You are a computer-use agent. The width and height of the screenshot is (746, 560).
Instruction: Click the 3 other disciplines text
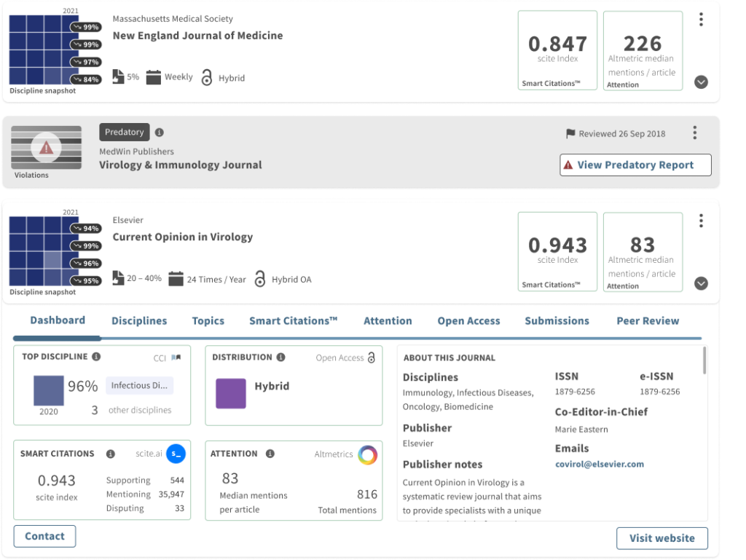tap(131, 410)
